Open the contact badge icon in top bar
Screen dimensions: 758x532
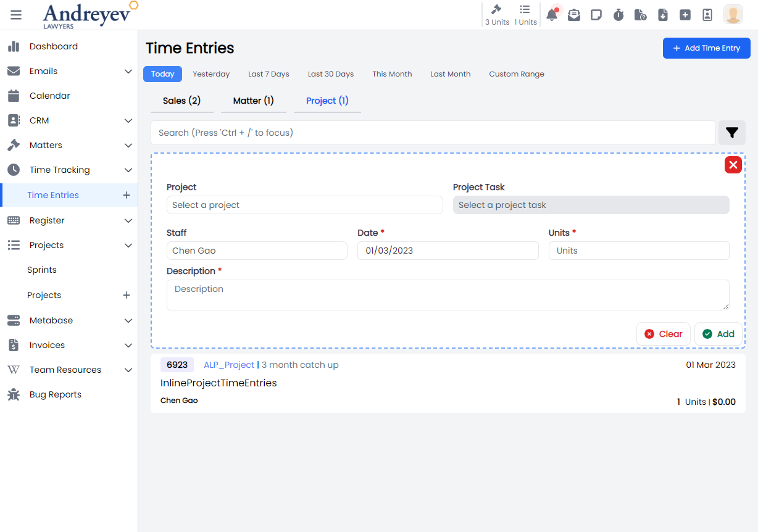point(707,15)
